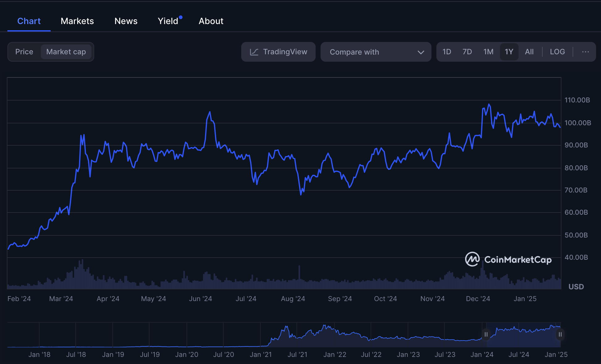Viewport: 601px width, 364px height.
Task: Click the blue dot on Yield tab
Action: tap(181, 17)
